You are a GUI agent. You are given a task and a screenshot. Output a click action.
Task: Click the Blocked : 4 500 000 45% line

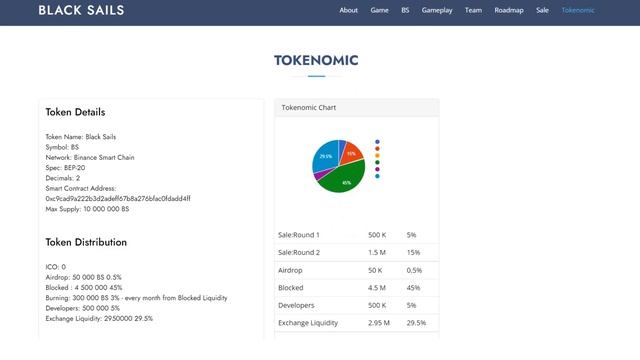coord(84,287)
